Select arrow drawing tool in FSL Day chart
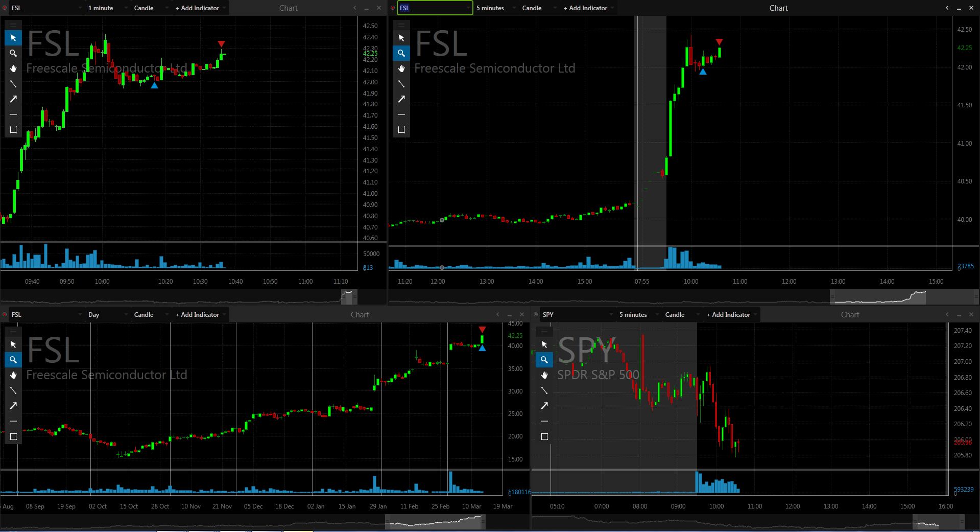 (13, 406)
